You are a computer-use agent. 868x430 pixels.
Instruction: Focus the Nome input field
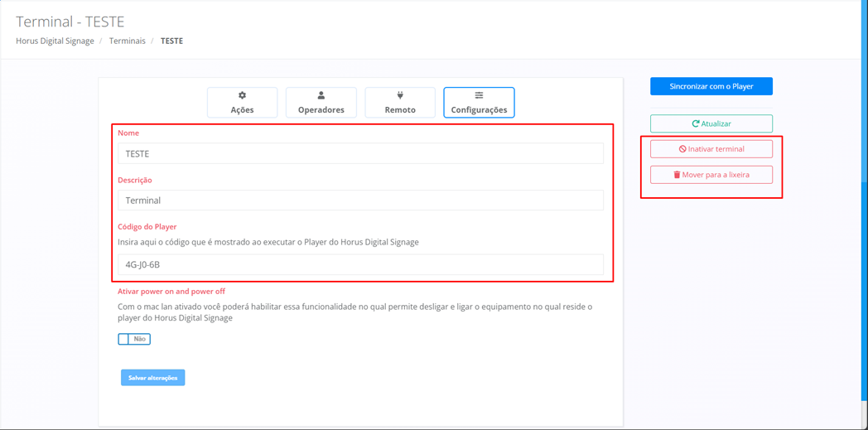tap(360, 153)
